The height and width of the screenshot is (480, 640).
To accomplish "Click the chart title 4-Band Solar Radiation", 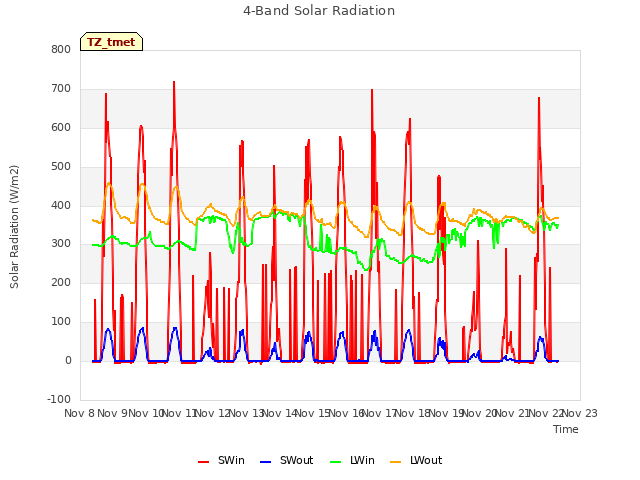I will [x=319, y=11].
